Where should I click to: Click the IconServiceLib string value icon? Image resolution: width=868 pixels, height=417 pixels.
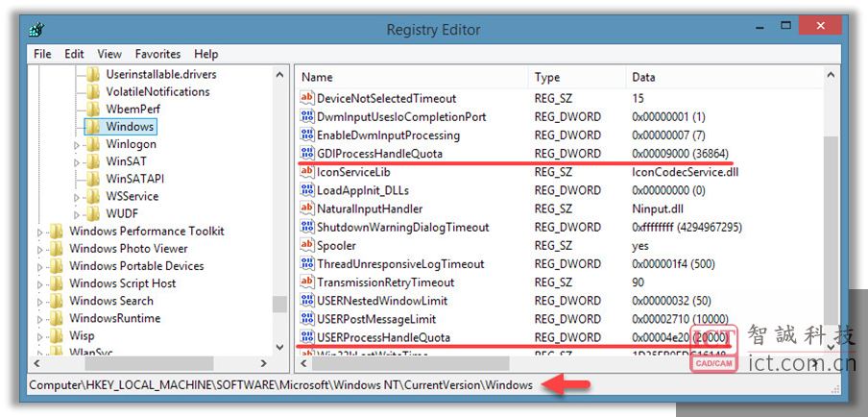click(307, 172)
